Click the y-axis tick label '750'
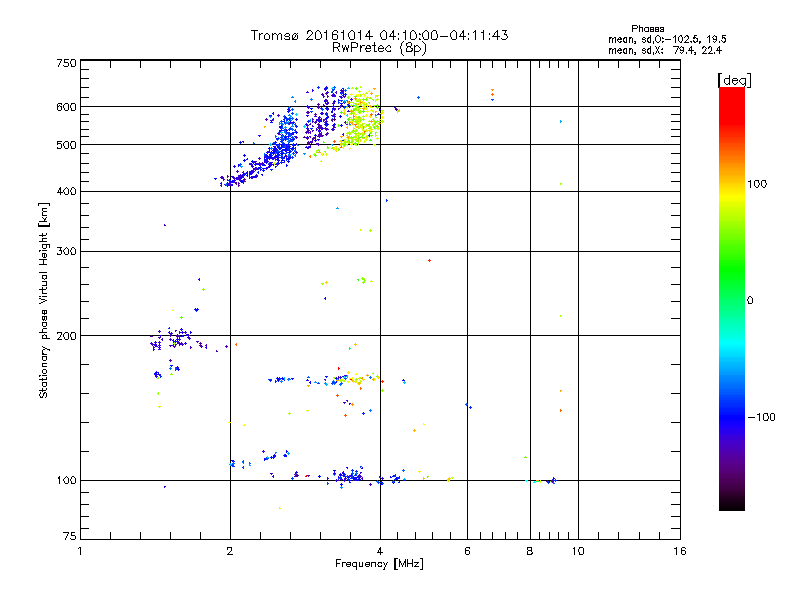Image resolution: width=800 pixels, height=600 pixels. 66,63
